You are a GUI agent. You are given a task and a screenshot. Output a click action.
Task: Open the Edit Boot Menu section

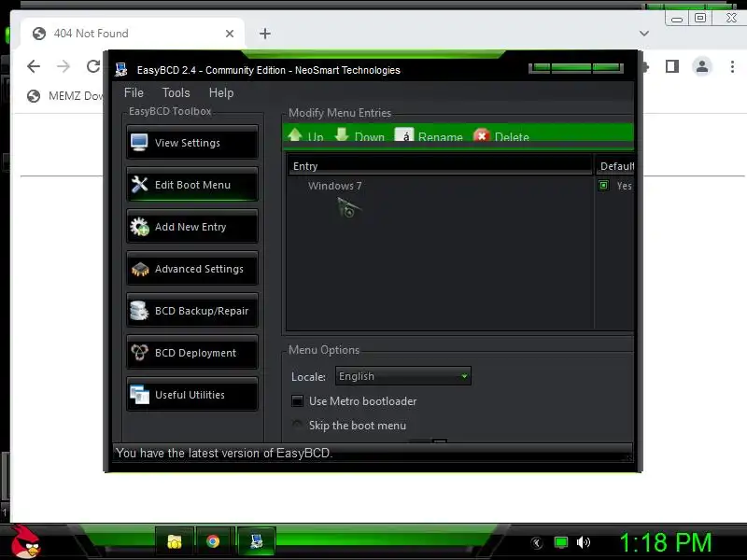pyautogui.click(x=192, y=184)
